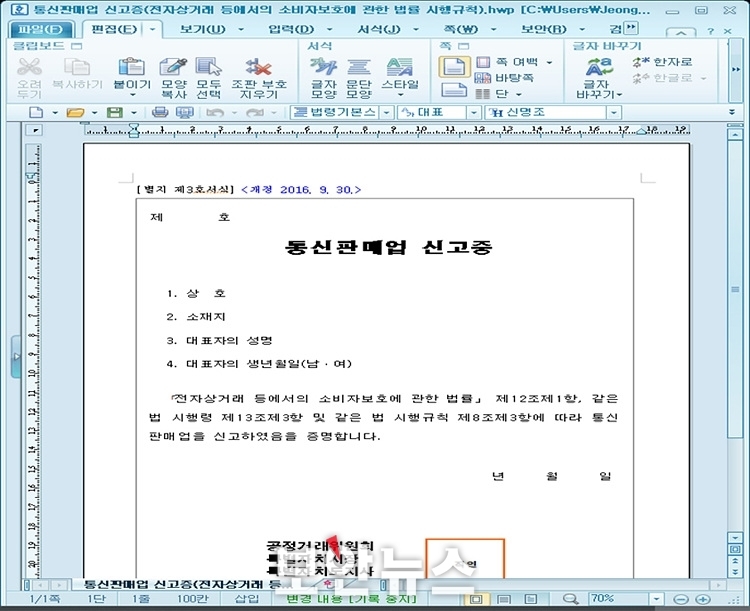Click the Columns (단) icon
Image resolution: width=750 pixels, height=611 pixels.
pos(483,94)
